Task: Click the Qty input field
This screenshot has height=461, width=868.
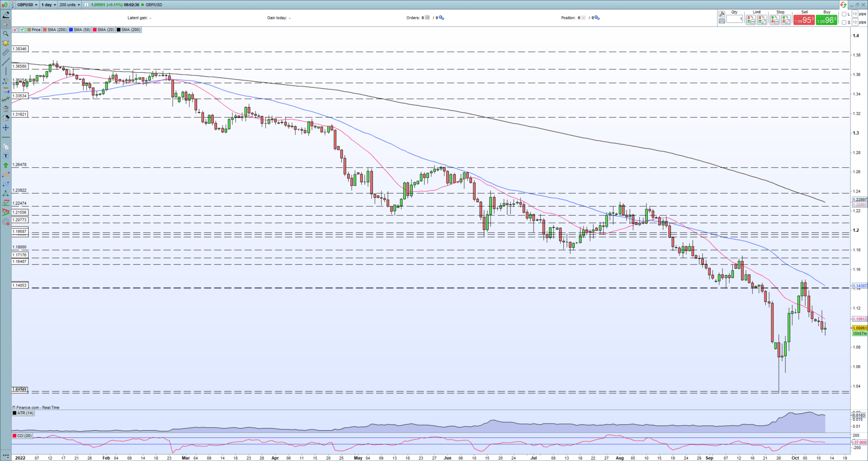Action: (735, 19)
